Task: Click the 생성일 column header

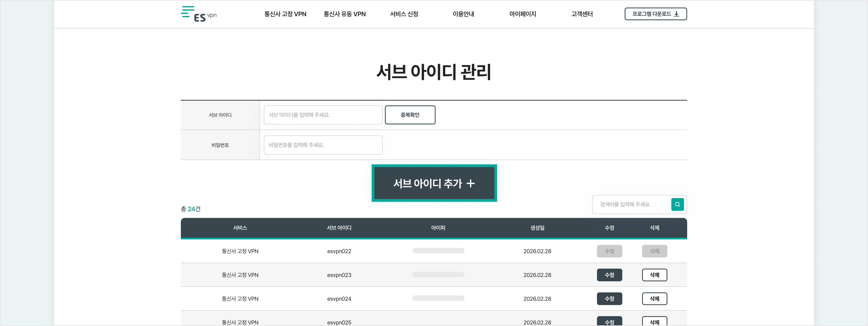Action: (537, 228)
